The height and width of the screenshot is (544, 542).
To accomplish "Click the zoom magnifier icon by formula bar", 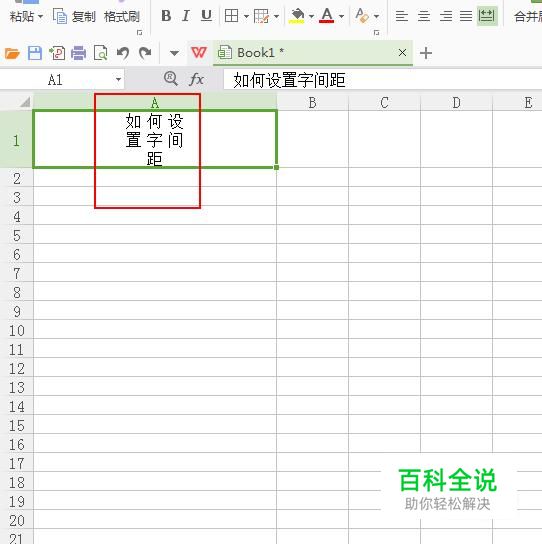I will coord(171,79).
